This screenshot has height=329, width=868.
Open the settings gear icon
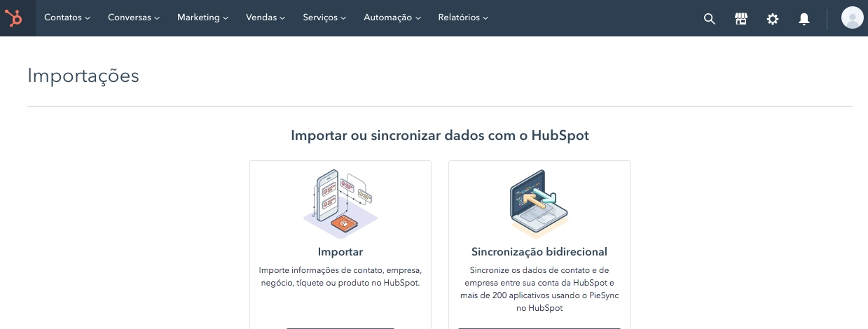773,19
